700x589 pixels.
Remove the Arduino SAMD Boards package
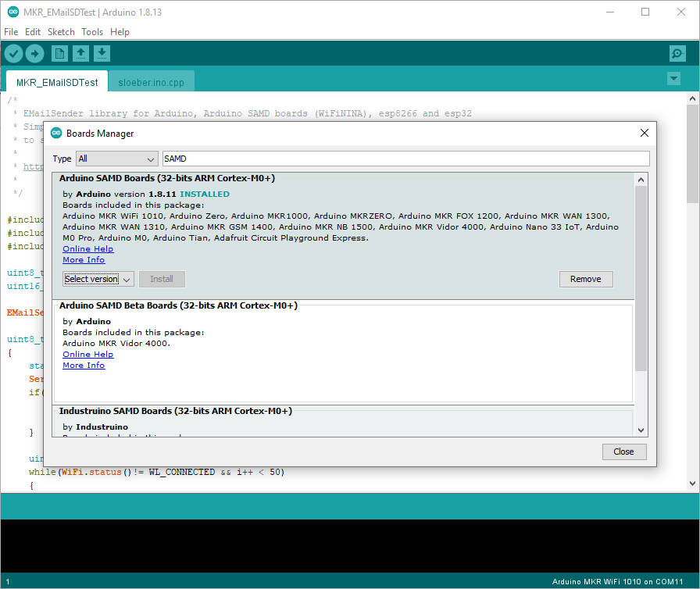[x=586, y=279]
